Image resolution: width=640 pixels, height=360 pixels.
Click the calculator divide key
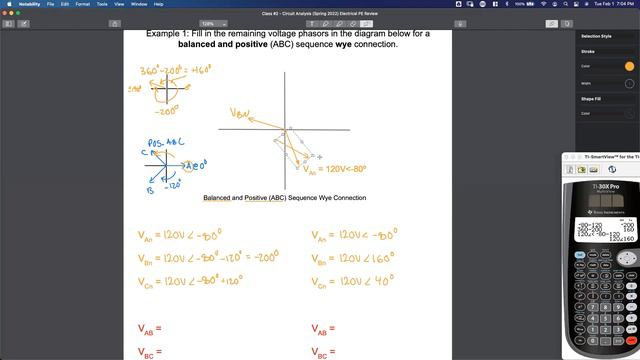click(631, 286)
